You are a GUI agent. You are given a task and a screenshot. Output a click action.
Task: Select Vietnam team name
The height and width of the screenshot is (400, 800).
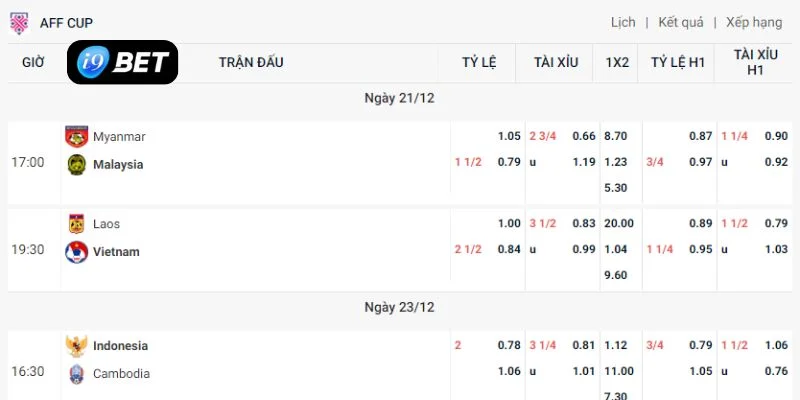[x=116, y=252]
